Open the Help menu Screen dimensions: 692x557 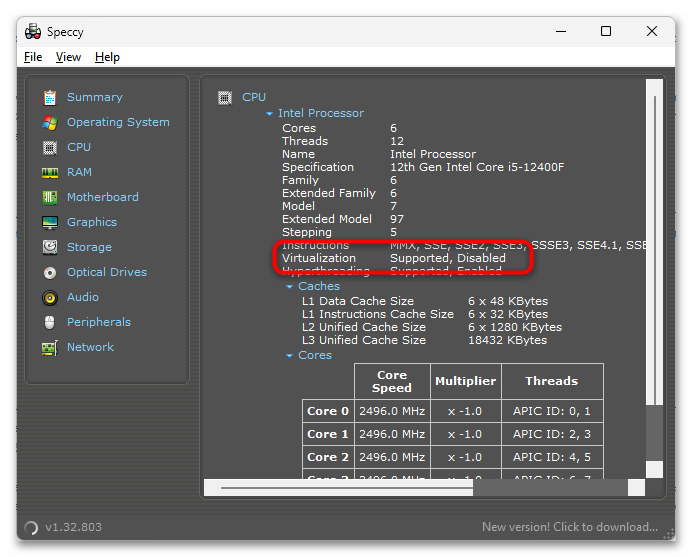click(x=107, y=57)
